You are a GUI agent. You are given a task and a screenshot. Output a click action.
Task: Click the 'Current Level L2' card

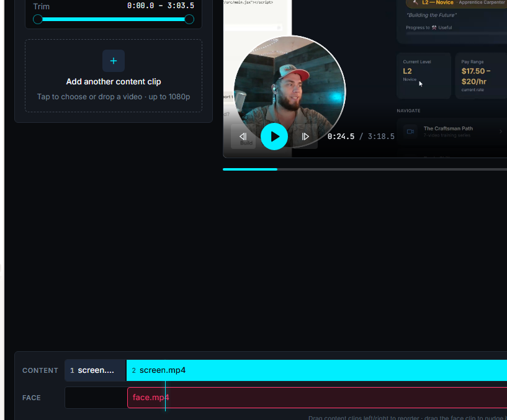click(424, 76)
